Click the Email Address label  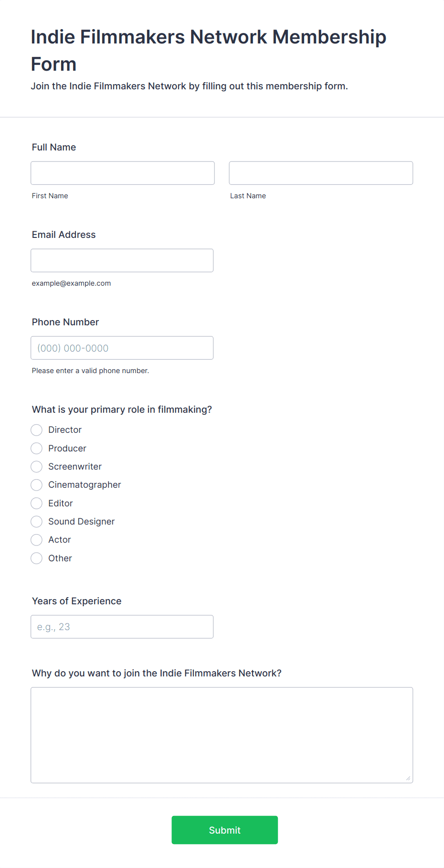pos(64,235)
